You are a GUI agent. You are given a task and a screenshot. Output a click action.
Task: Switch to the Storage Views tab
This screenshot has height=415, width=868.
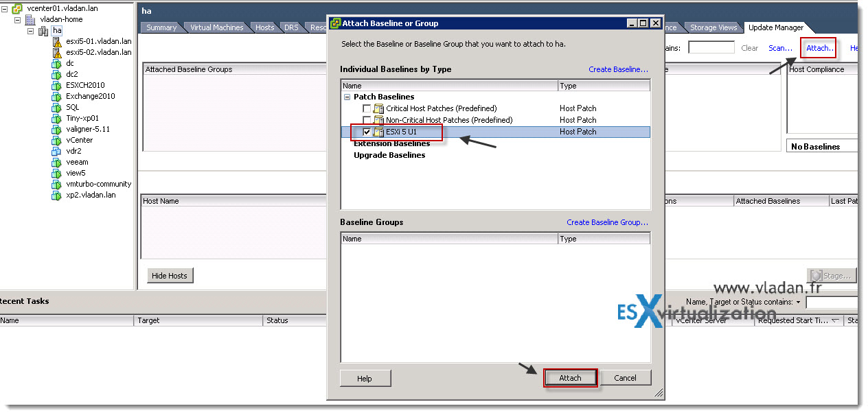713,27
